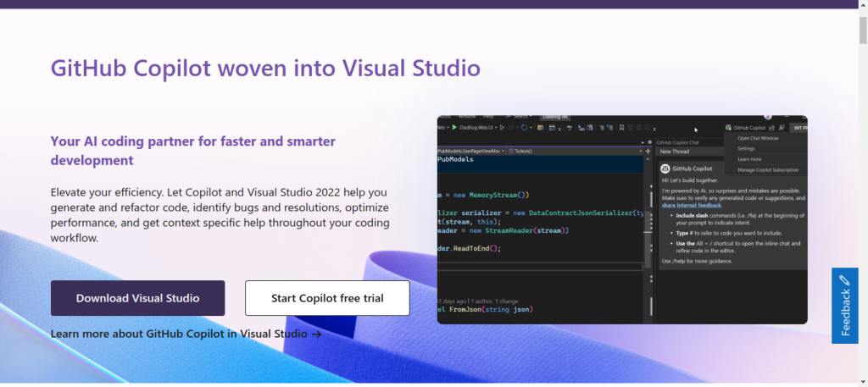Click green start arrow beside DasBlog.Web.UI
This screenshot has height=387, width=868.
[455, 128]
